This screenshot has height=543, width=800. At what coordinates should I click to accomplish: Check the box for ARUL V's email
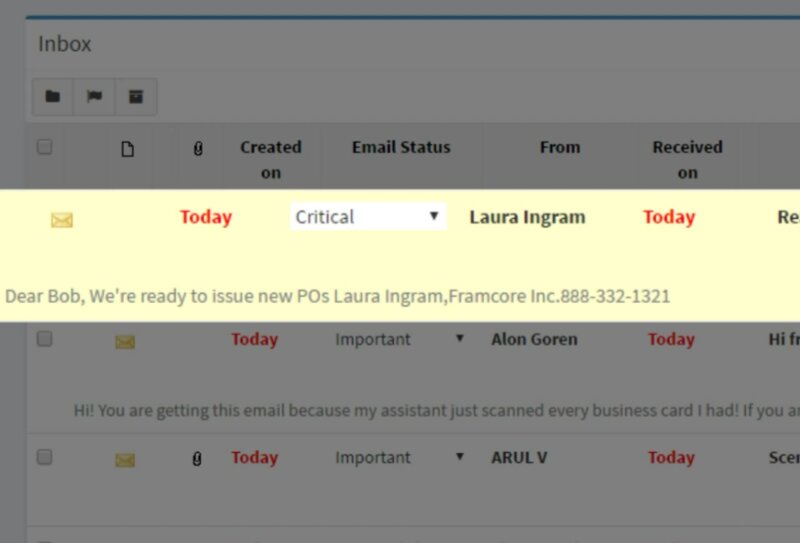(x=44, y=457)
